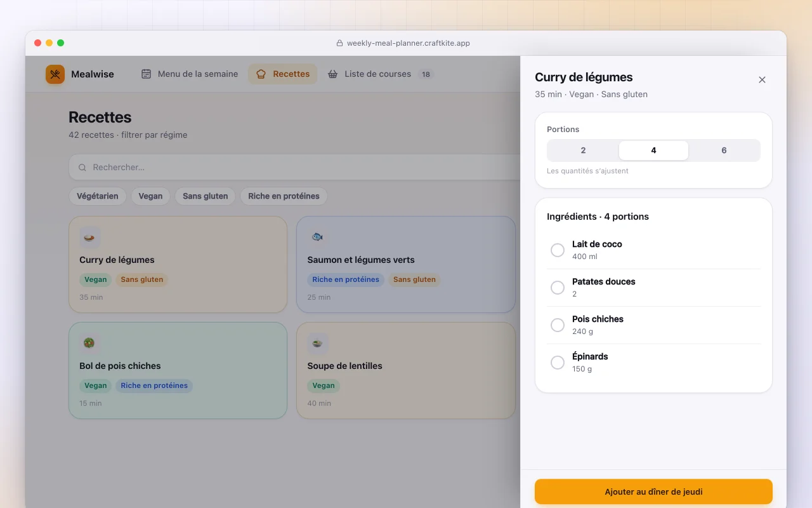Click Ajouter au dîner de jeudi button
The width and height of the screenshot is (812, 508).
(x=653, y=491)
